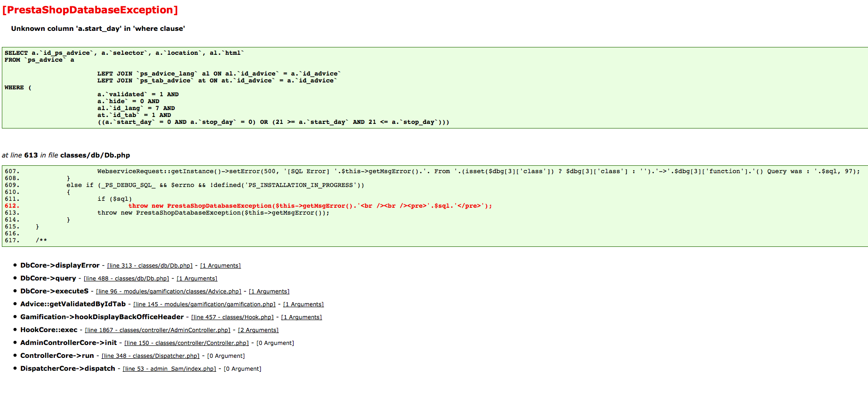
Task: Show hookDisplayBackOfficeHeader 1 Arguments link
Action: [301, 317]
